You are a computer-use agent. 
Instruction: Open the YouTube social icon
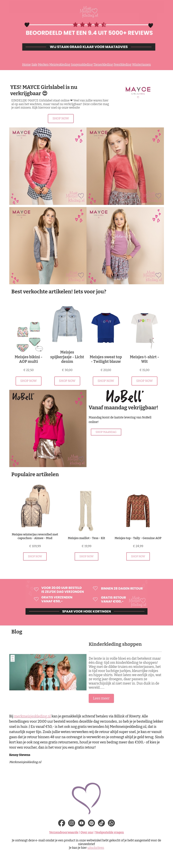click(x=82, y=823)
